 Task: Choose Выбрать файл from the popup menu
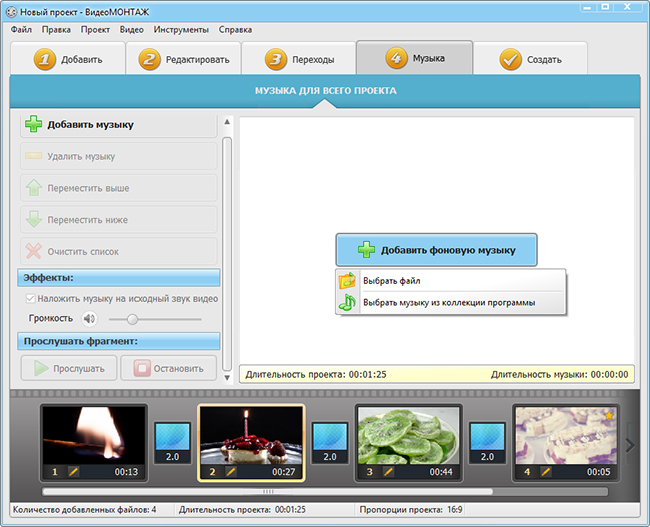click(451, 281)
